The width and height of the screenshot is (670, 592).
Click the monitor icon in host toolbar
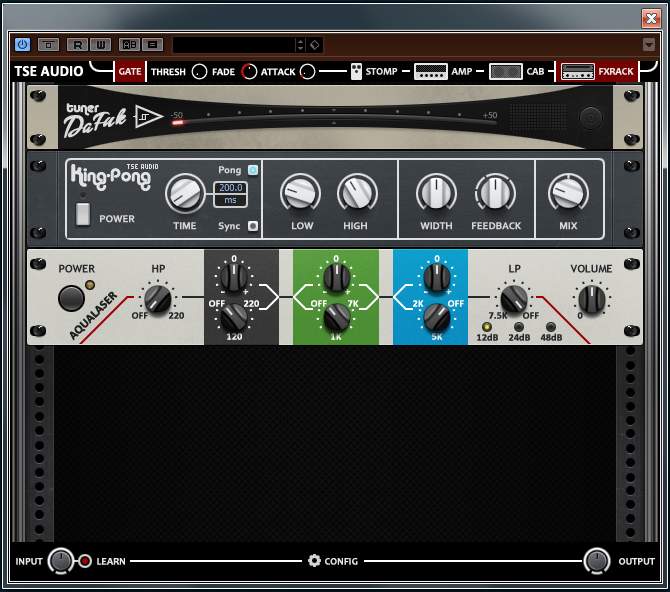tap(48, 44)
